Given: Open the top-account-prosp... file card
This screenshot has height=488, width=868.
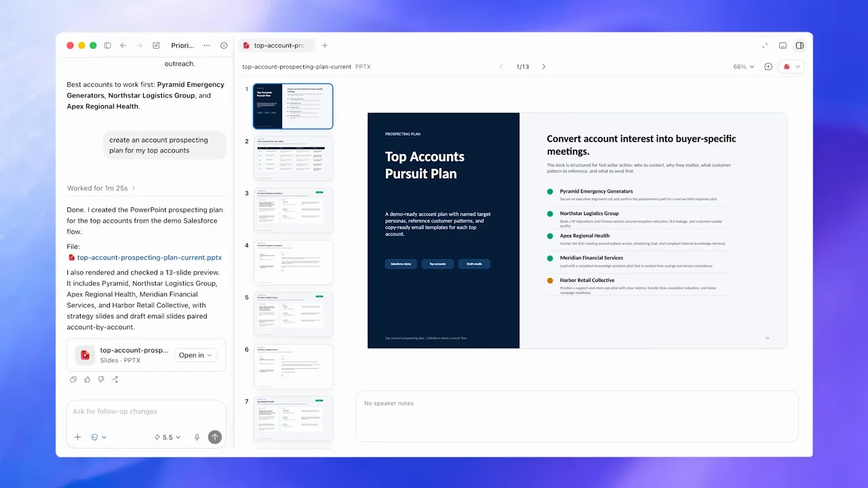Looking at the screenshot, I should (146, 355).
